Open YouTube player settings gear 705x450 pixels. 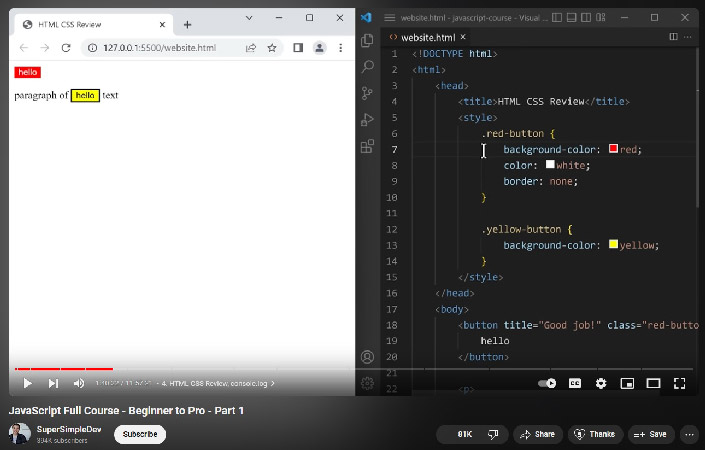[x=601, y=383]
